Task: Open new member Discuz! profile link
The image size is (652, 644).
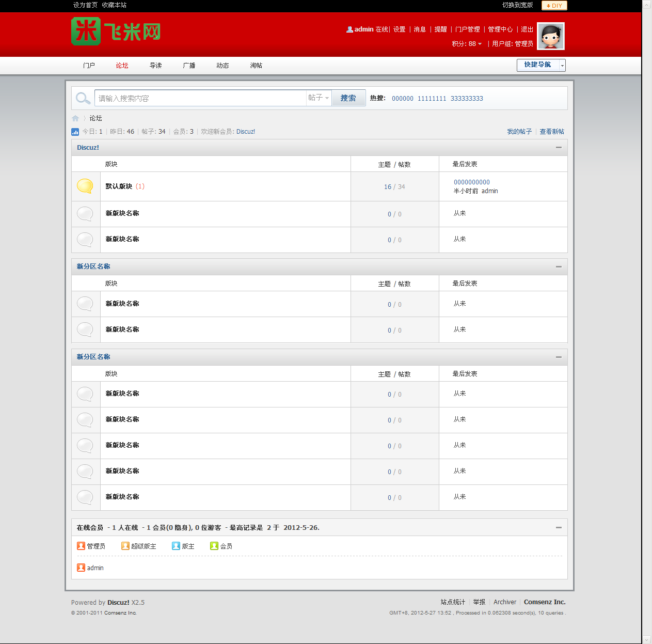Action: pos(246,132)
